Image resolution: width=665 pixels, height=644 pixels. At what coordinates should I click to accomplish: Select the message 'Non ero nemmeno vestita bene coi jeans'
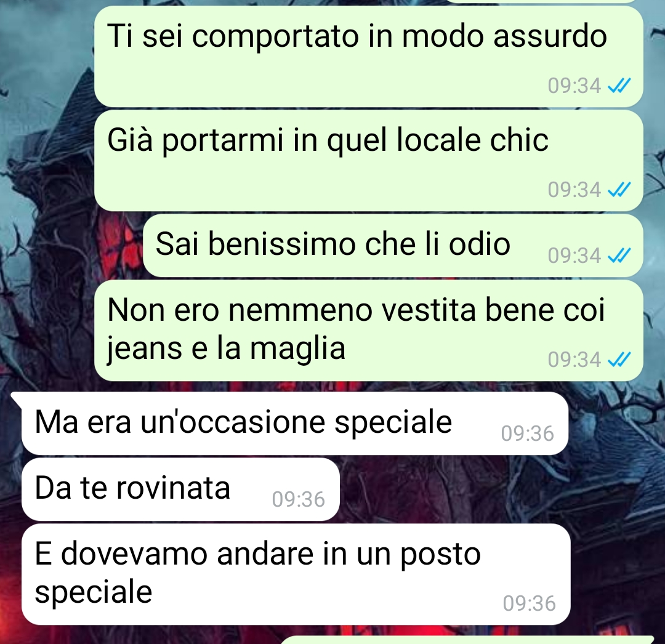tap(369, 330)
